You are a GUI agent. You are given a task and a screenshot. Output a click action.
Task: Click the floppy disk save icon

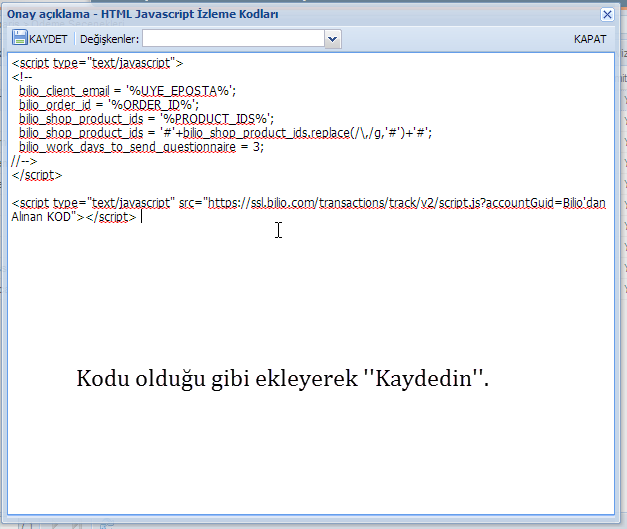[x=19, y=38]
